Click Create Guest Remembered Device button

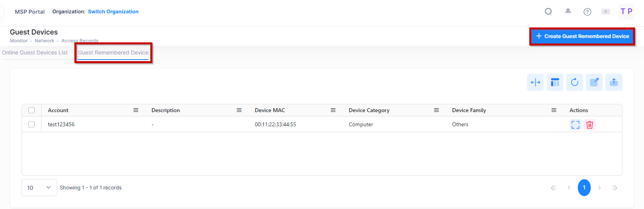(x=582, y=36)
